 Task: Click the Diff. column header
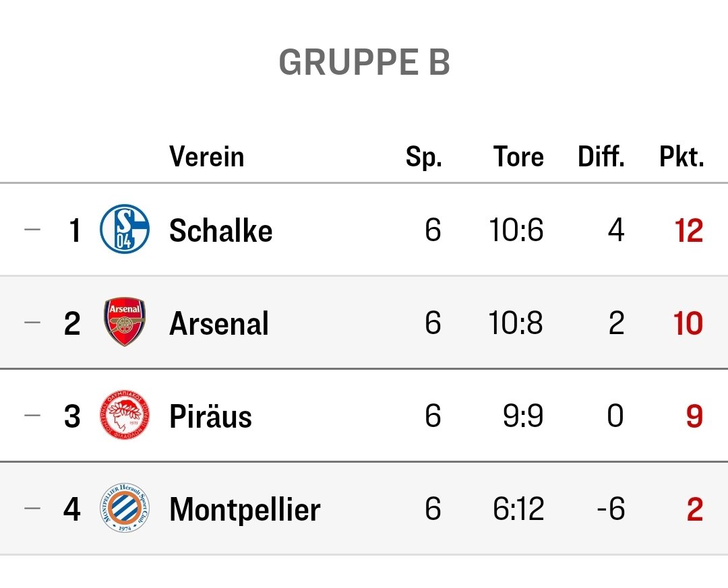point(601,156)
